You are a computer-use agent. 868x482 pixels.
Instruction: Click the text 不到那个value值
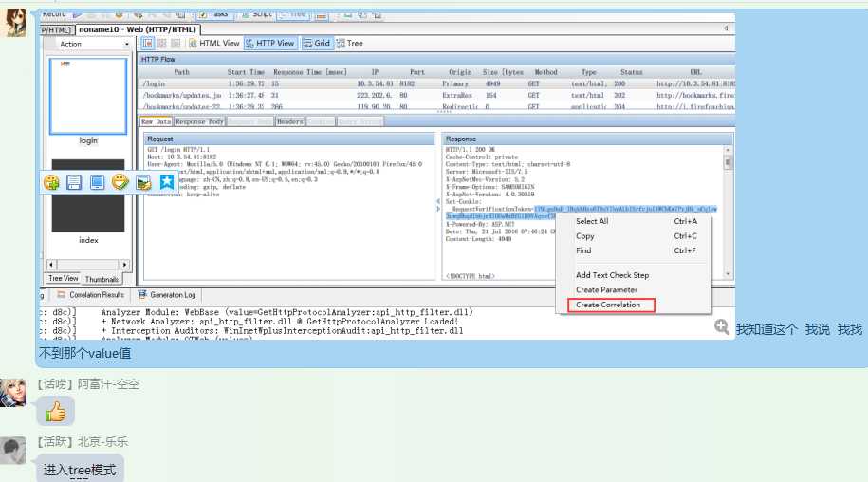click(x=84, y=353)
